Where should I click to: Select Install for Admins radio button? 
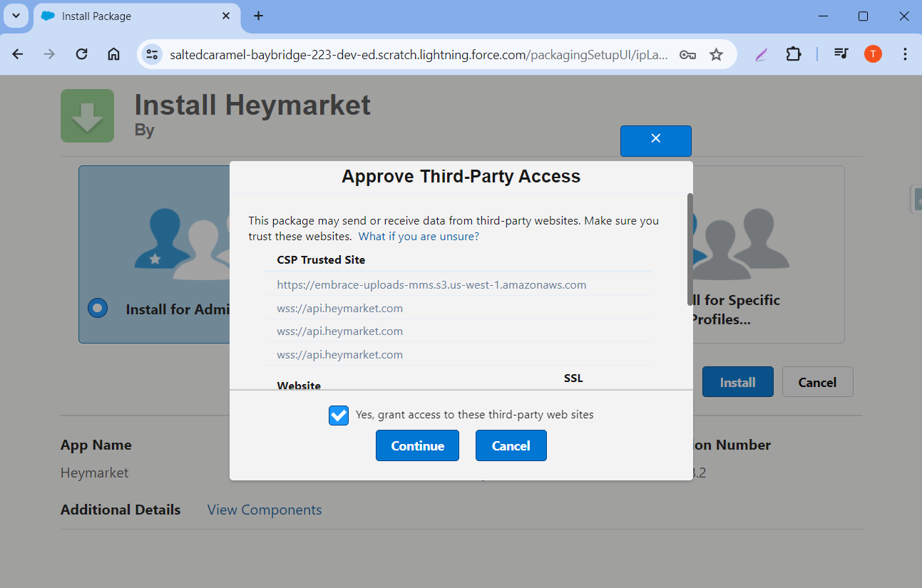(98, 308)
